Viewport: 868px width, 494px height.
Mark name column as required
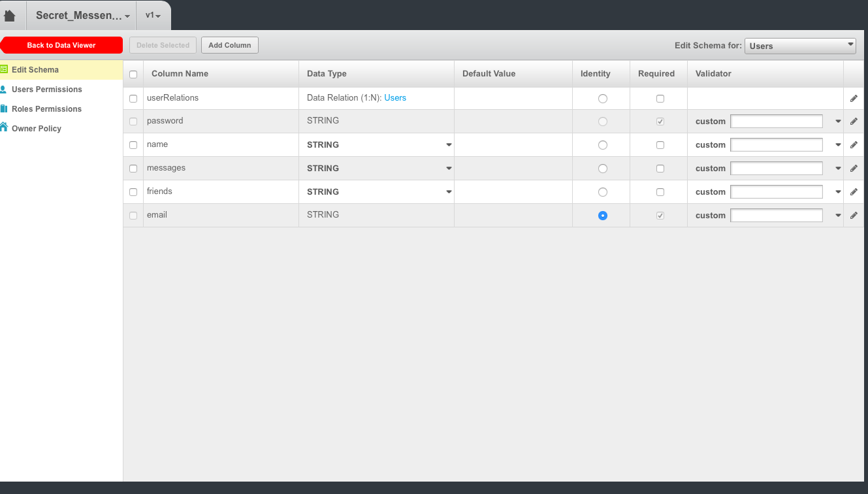pos(660,145)
